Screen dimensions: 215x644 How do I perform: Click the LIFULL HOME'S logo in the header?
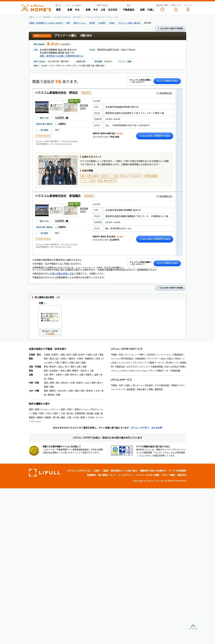point(37,8)
